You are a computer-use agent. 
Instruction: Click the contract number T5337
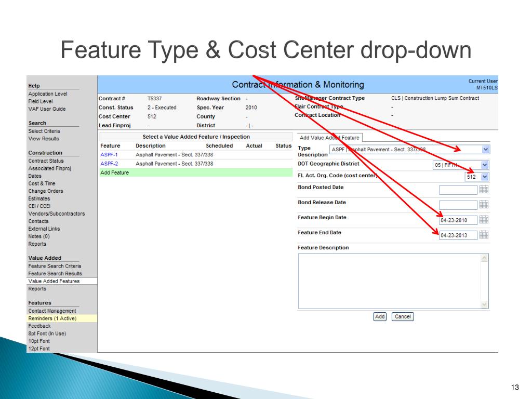154,98
